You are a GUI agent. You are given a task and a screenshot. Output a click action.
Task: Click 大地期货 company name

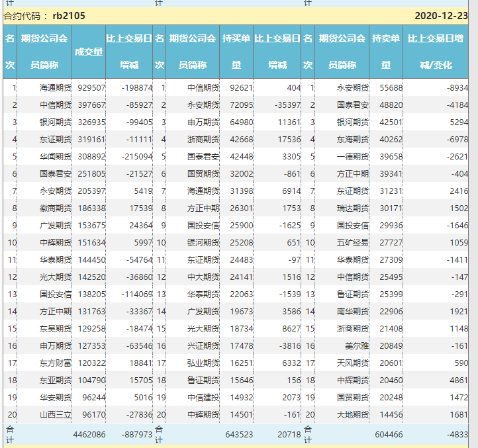353,415
